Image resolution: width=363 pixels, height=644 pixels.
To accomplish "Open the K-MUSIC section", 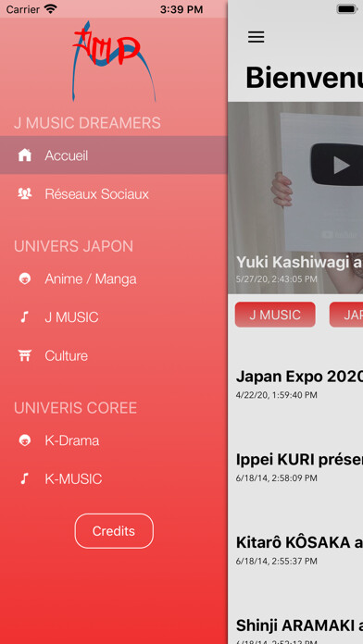I will 114,478.
